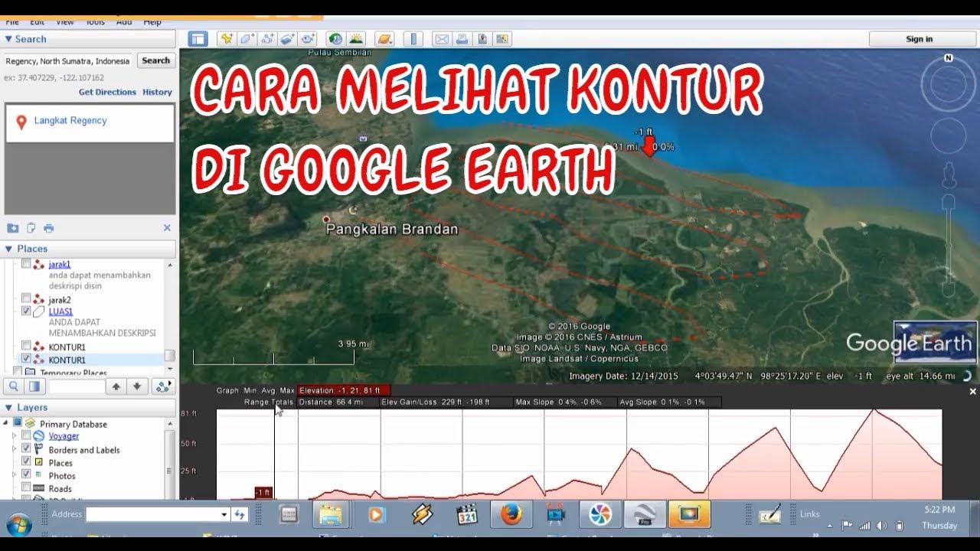This screenshot has width=980, height=551.
Task: Click the Print toolbar icon
Action: [462, 39]
